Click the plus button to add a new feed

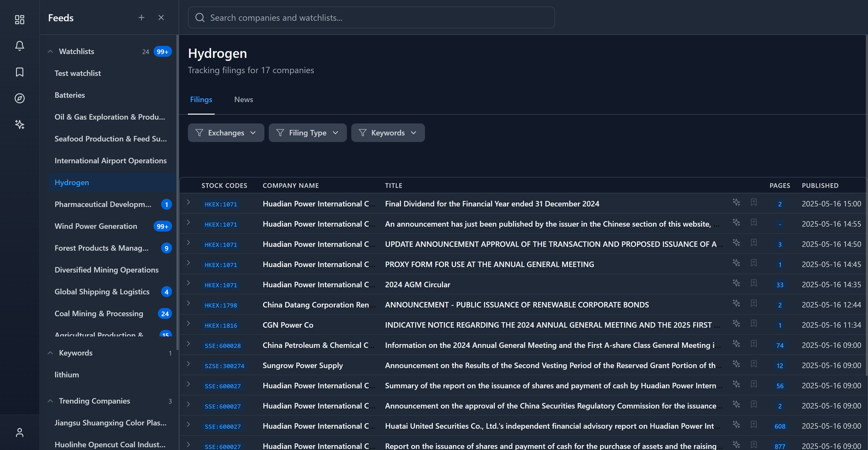(x=141, y=17)
